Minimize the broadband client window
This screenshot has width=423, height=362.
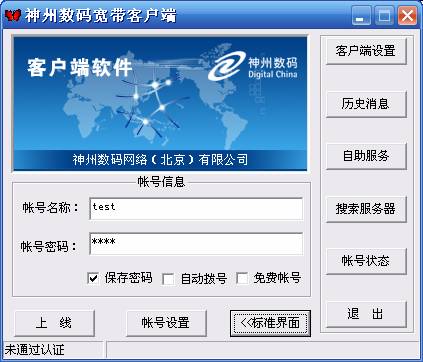point(361,15)
